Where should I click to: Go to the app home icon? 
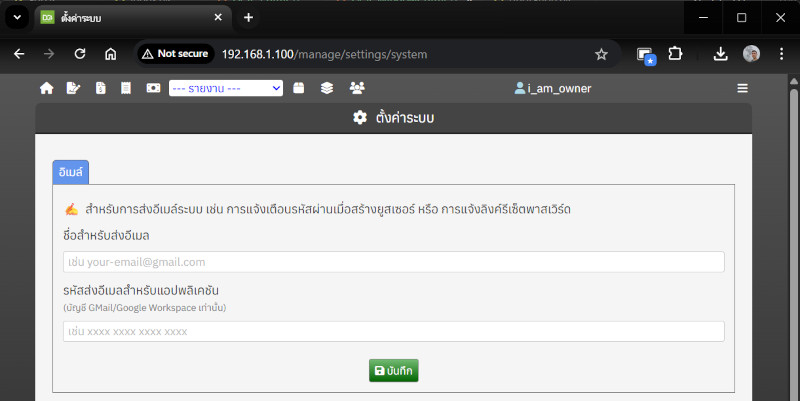(x=46, y=88)
